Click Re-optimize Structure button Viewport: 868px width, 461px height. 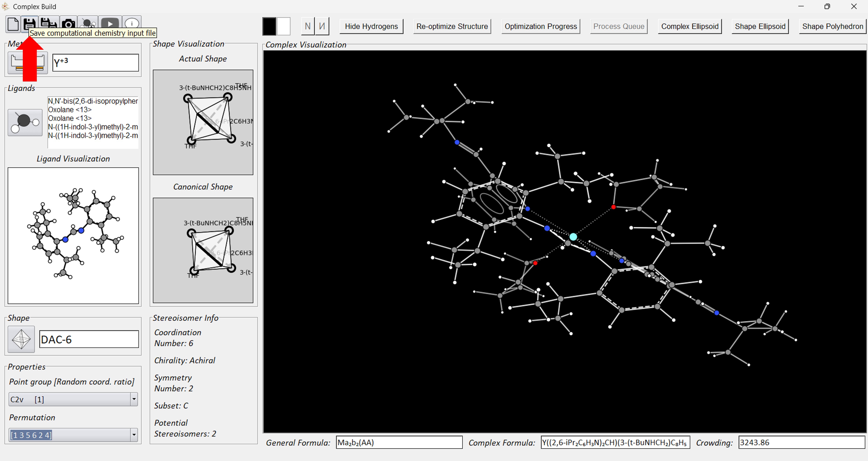pos(452,26)
